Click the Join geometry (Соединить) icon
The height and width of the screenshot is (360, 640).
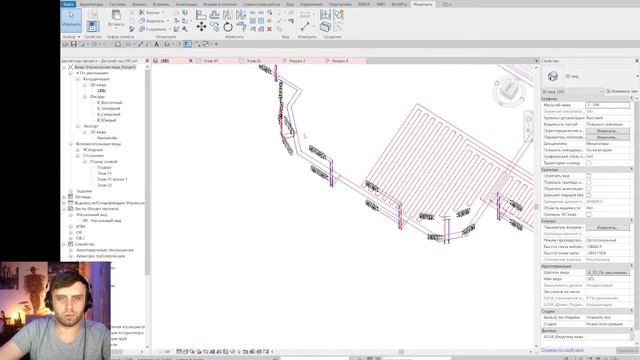point(142,29)
